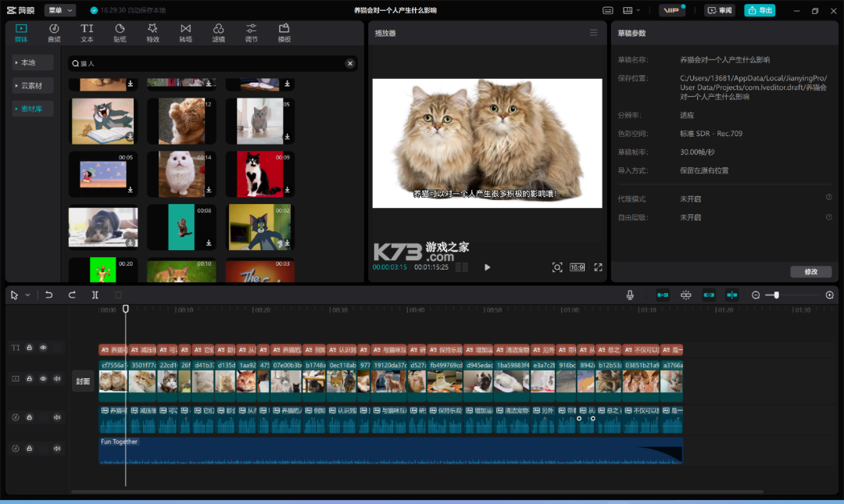The height and width of the screenshot is (504, 844).
Task: Click the undo arrow
Action: (48, 295)
